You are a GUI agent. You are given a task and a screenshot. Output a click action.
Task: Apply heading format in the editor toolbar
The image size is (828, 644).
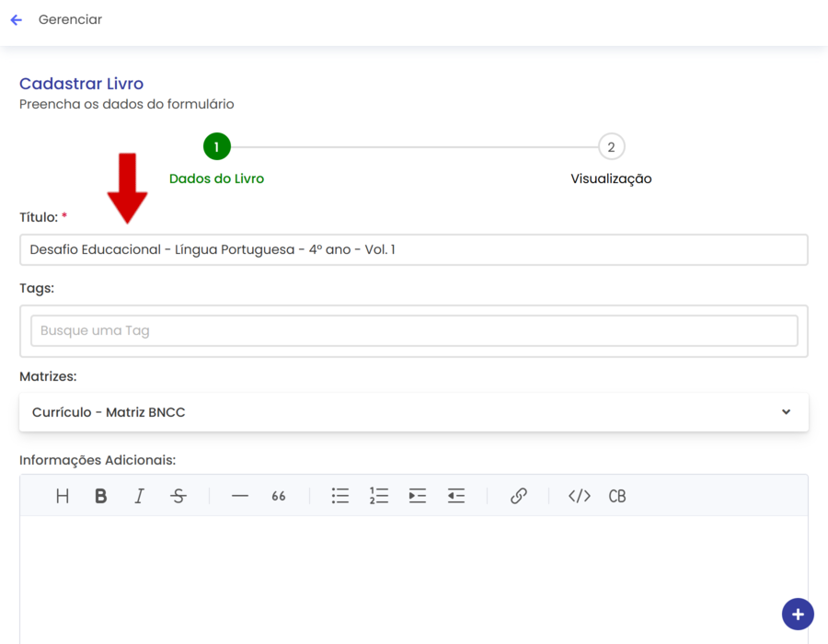pos(63,496)
